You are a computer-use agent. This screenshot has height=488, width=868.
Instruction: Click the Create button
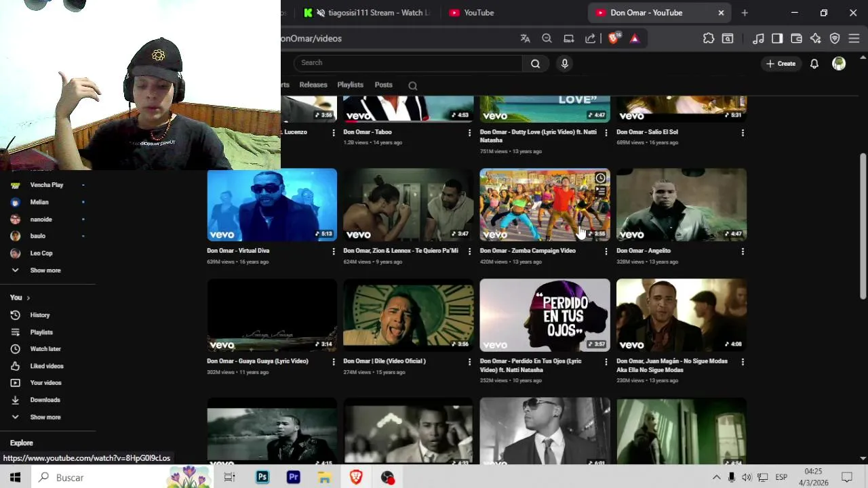click(x=781, y=64)
